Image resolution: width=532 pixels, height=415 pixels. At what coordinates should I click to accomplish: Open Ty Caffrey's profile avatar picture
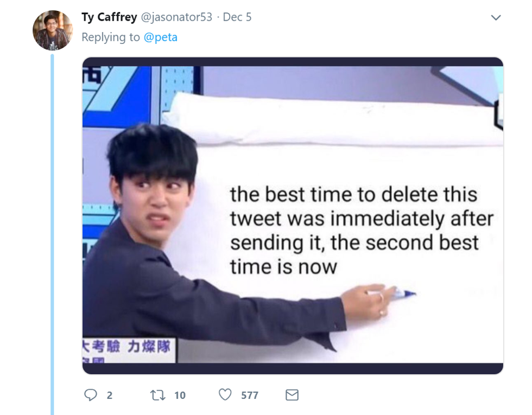53,30
